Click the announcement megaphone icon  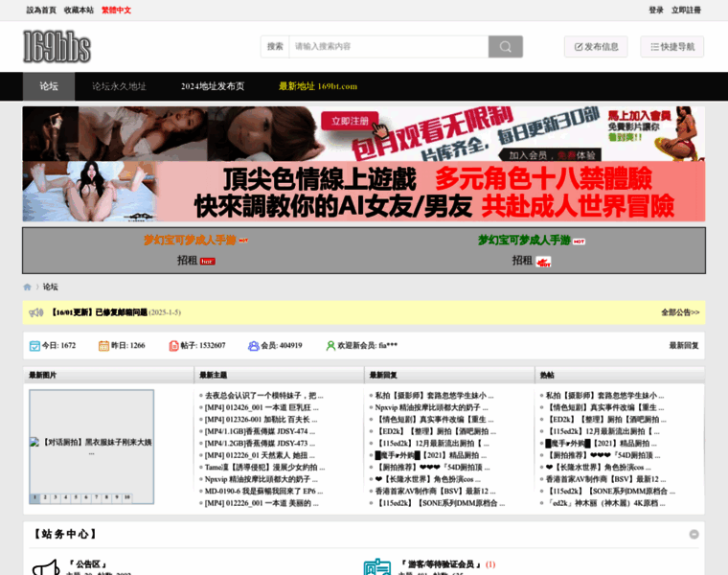point(36,312)
